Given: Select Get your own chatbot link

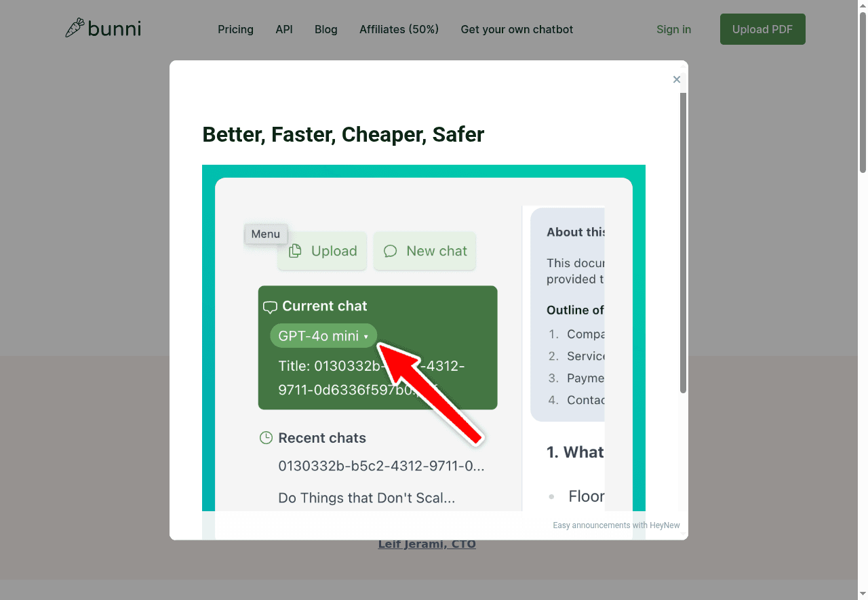Looking at the screenshot, I should pos(517,30).
